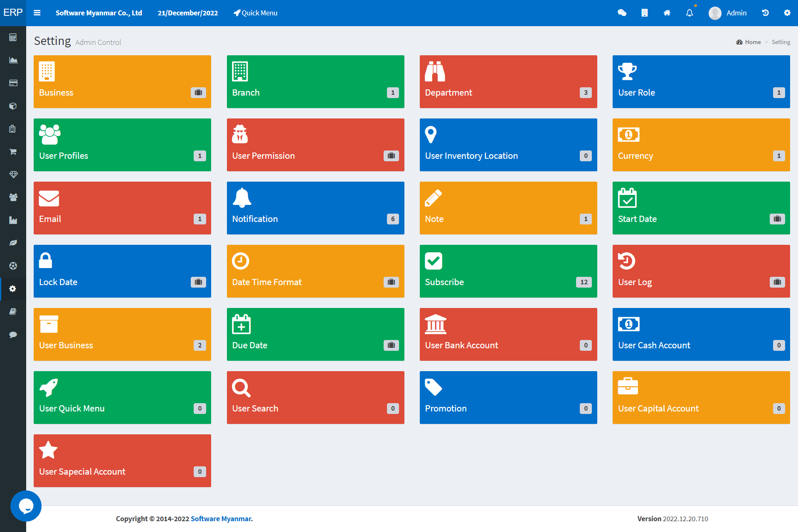Click the Subscribe count badge 12
The height and width of the screenshot is (532, 798).
coord(584,282)
